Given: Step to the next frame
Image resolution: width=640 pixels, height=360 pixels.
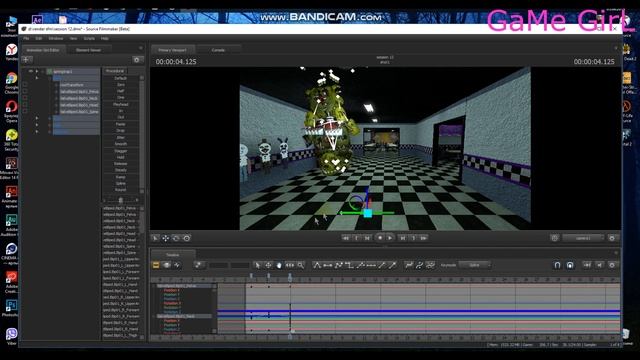Looking at the screenshot, I should point(402,238).
